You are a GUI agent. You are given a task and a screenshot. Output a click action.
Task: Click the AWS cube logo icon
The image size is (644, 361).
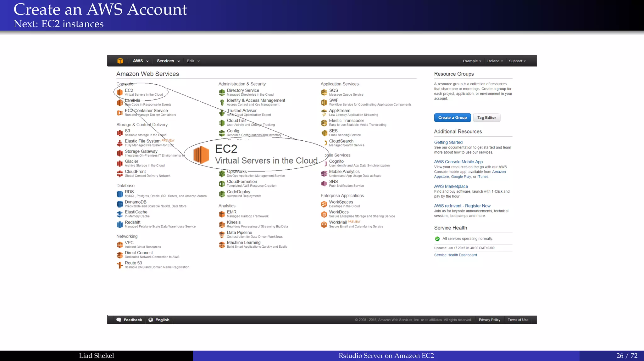pos(120,61)
